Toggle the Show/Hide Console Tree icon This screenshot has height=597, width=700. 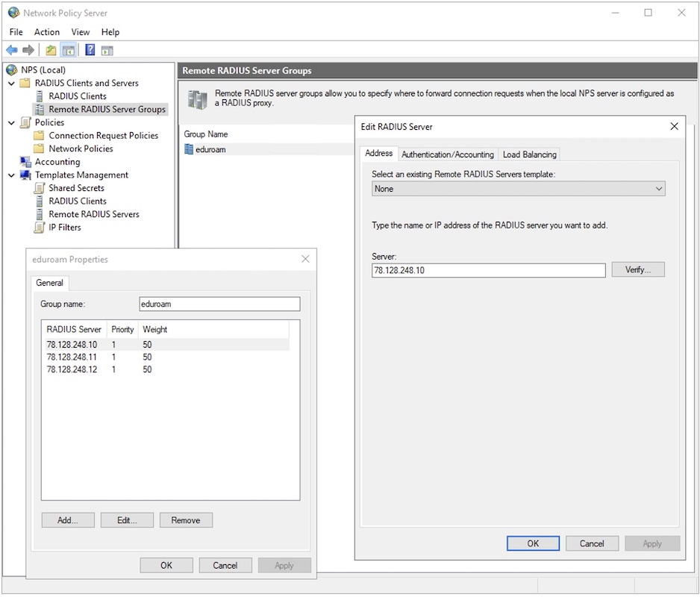tap(69, 50)
